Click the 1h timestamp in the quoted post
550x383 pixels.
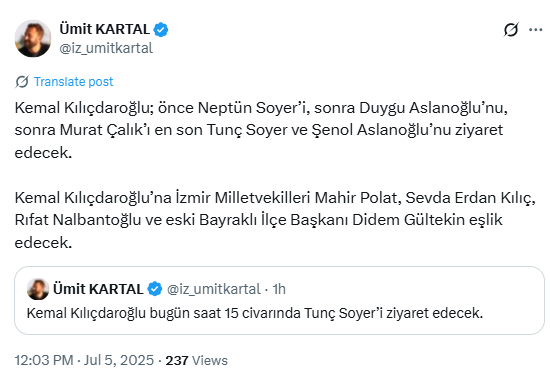[x=279, y=289]
